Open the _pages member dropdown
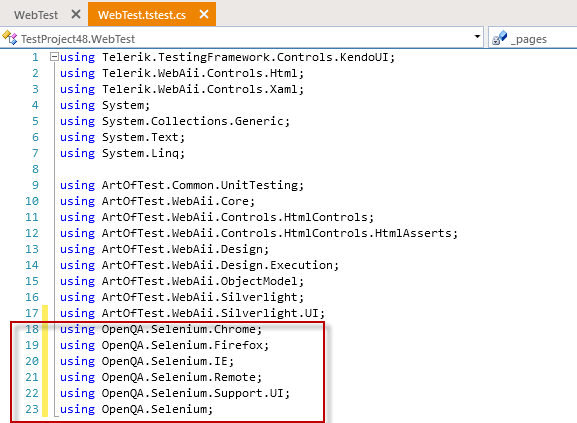This screenshot has width=577, height=423. pos(533,38)
